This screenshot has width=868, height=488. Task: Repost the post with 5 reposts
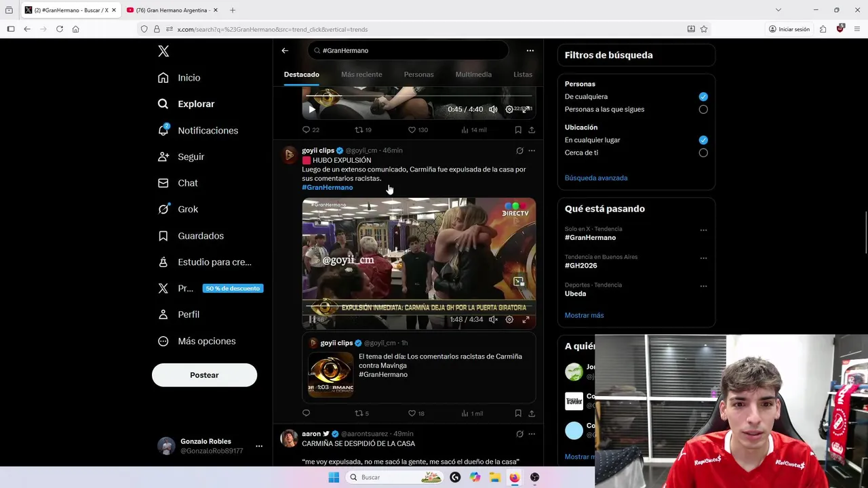click(362, 413)
